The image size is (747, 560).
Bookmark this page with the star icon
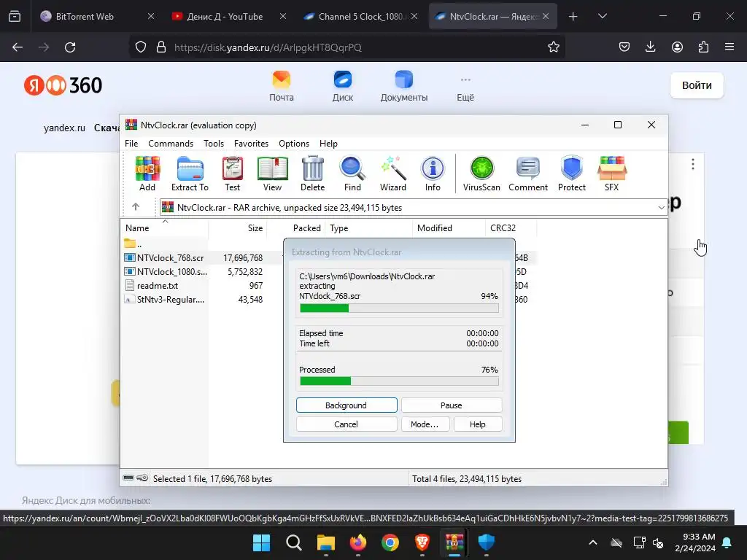[553, 47]
